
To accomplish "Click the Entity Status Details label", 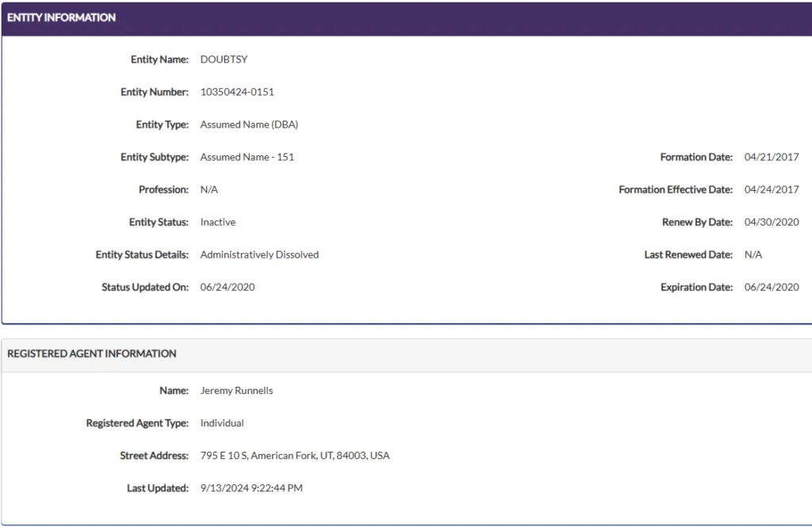I will 142,254.
